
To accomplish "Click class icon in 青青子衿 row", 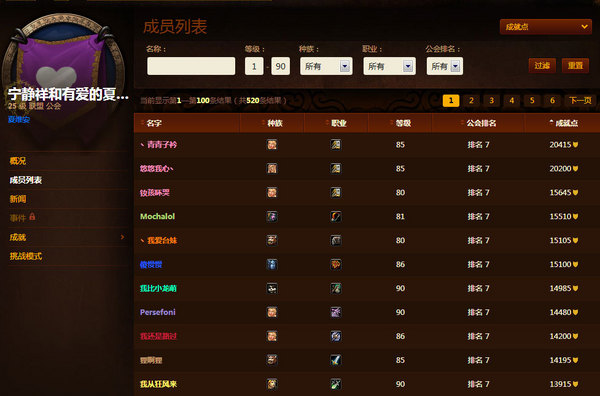I will click(x=336, y=145).
